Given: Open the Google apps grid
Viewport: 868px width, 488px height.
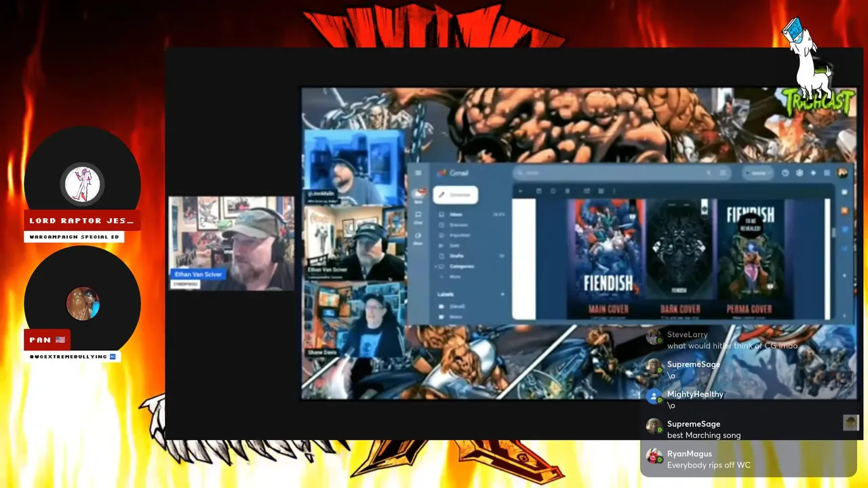Looking at the screenshot, I should point(827,173).
